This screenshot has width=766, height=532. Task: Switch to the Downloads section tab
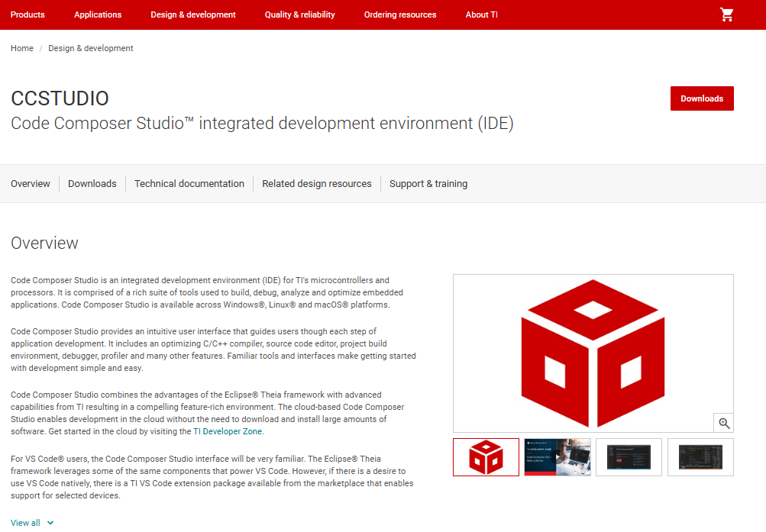coord(92,183)
